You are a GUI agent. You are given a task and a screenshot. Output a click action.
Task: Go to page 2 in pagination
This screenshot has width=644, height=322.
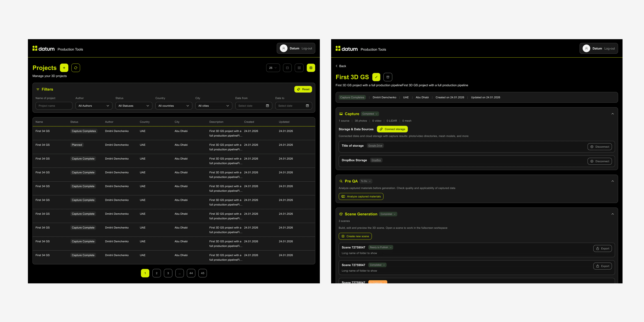pos(157,273)
